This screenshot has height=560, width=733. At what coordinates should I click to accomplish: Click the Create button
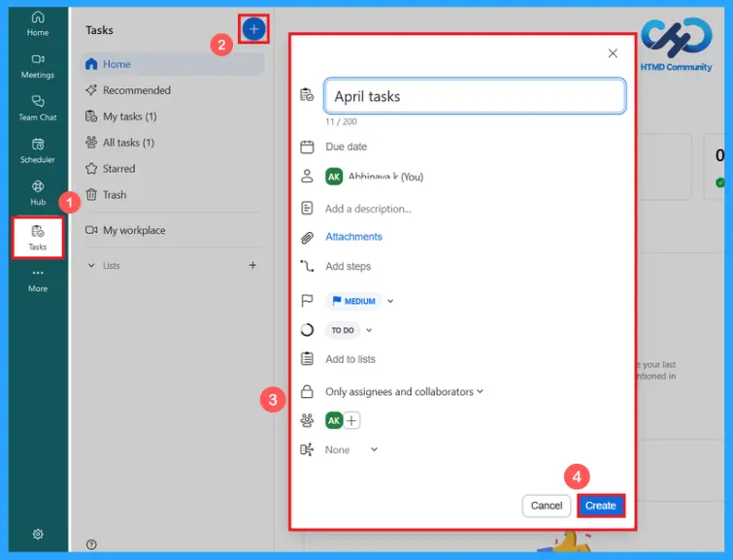[x=601, y=506]
